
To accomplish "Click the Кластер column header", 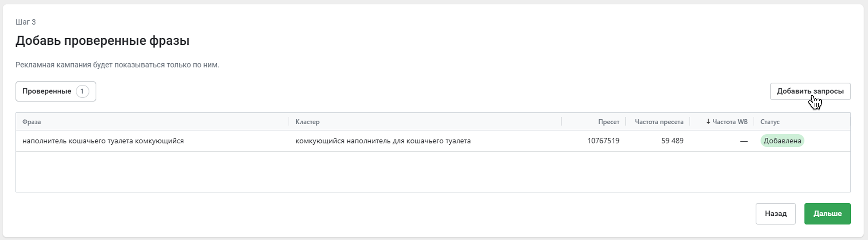I will pyautogui.click(x=307, y=122).
